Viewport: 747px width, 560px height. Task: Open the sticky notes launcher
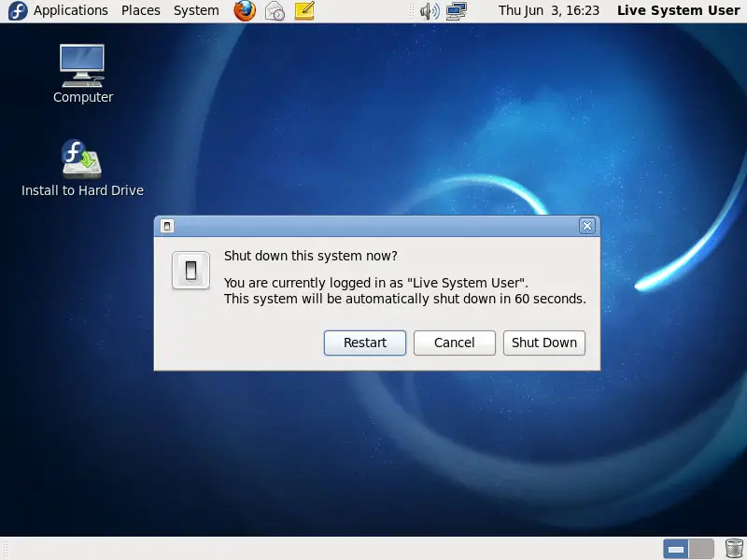click(304, 10)
